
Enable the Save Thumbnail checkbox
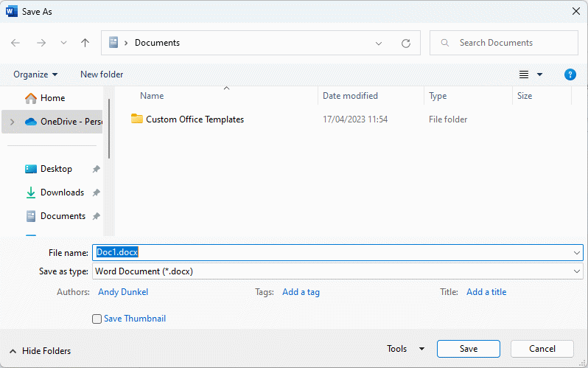coord(97,319)
